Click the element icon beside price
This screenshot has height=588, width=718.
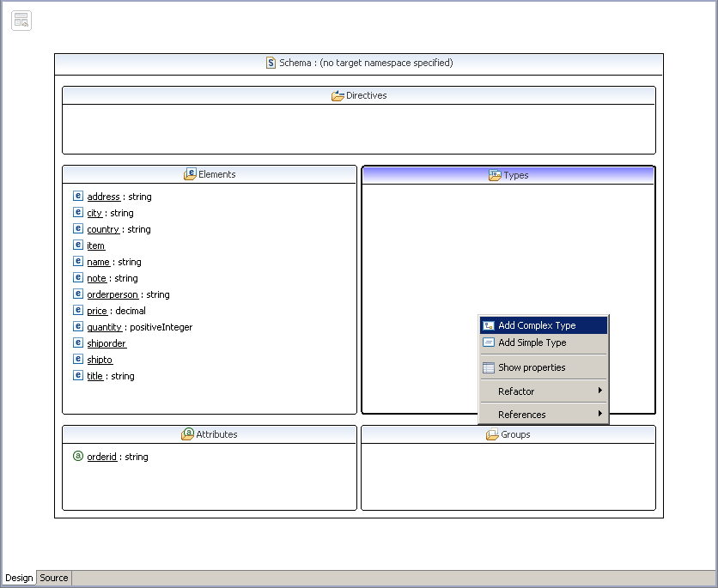tap(78, 310)
